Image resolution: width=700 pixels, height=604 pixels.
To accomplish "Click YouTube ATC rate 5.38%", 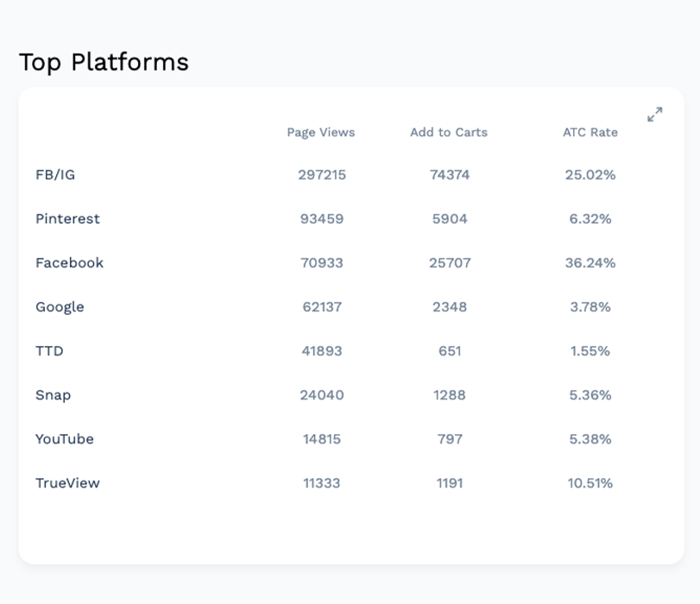I will (590, 439).
